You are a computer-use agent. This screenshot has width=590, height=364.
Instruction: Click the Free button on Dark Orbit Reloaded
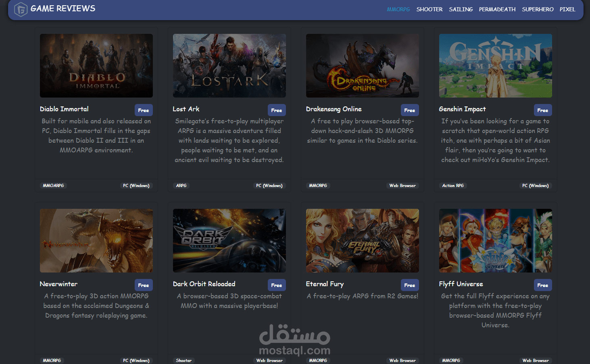pyautogui.click(x=277, y=285)
